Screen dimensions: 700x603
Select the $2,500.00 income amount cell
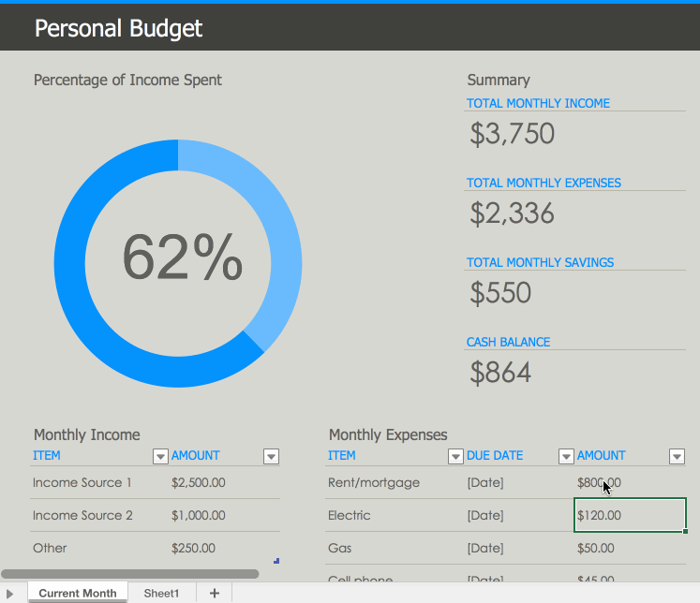point(225,482)
